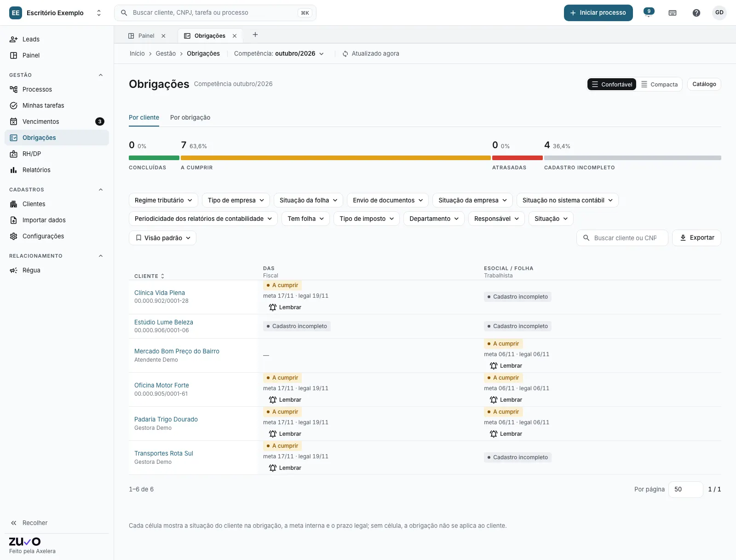Click the RH/DP sidebar icon

coord(14,154)
